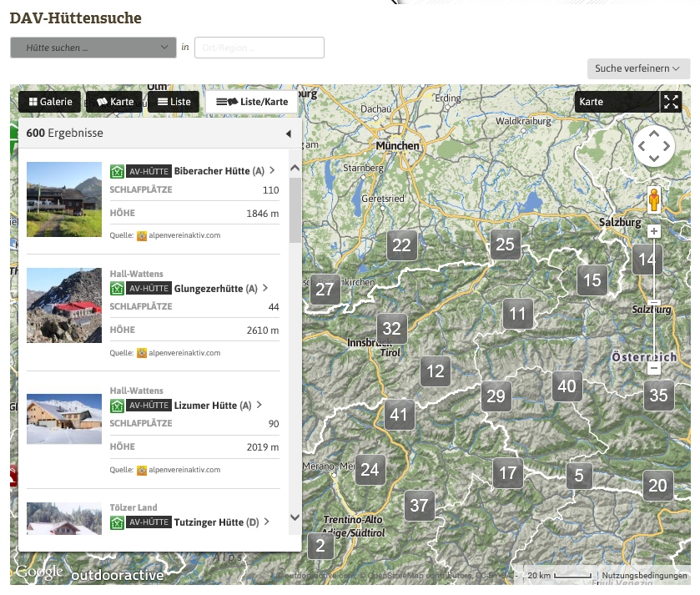700x595 pixels.
Task: Open the Hütte suchen dropdown
Action: pyautogui.click(x=93, y=48)
